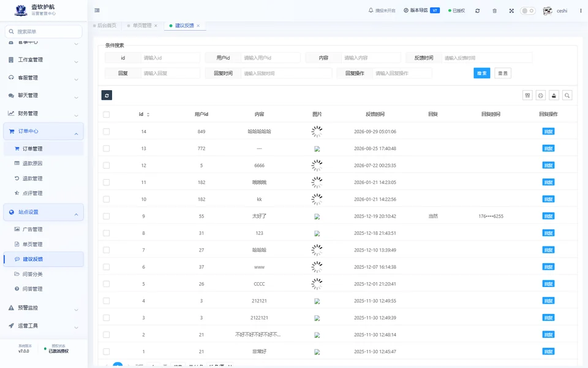The image size is (588, 368).
Task: Switch to the 后台首页 tab
Action: [x=105, y=26]
